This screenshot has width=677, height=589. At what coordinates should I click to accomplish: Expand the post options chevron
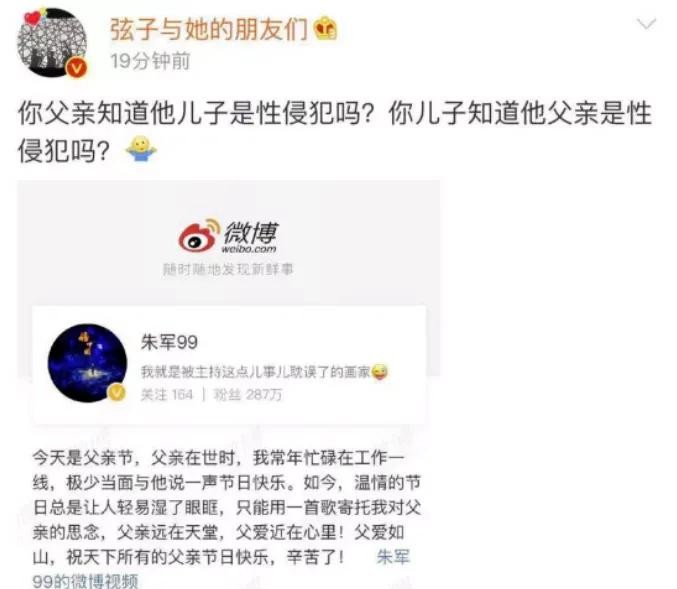pyautogui.click(x=646, y=23)
